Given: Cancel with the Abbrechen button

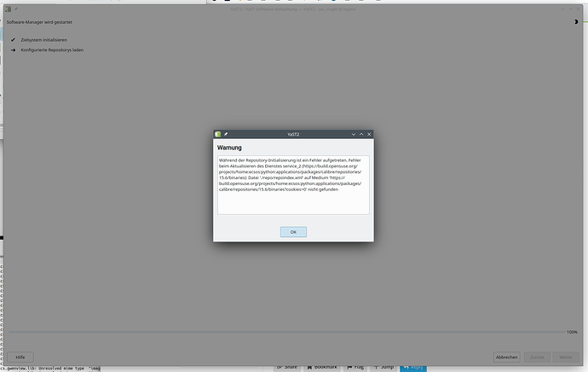Looking at the screenshot, I should [x=507, y=357].
